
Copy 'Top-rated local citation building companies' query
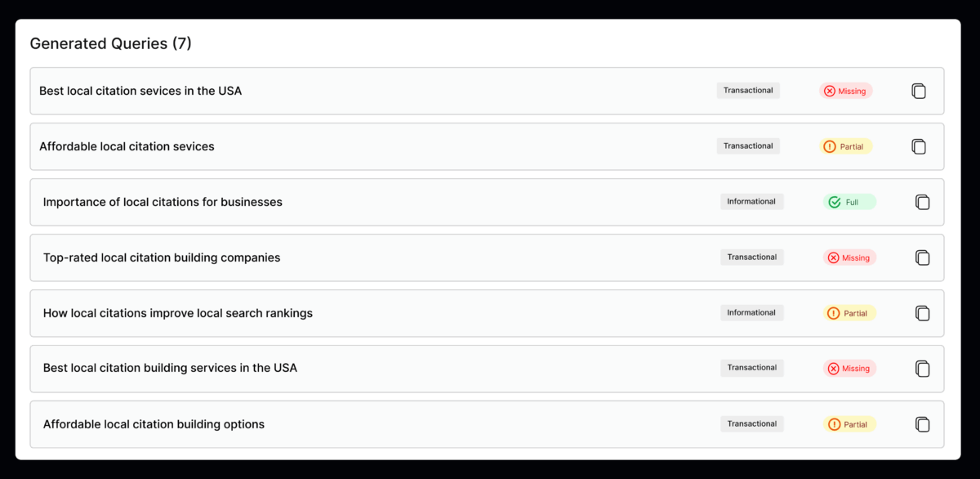(922, 257)
